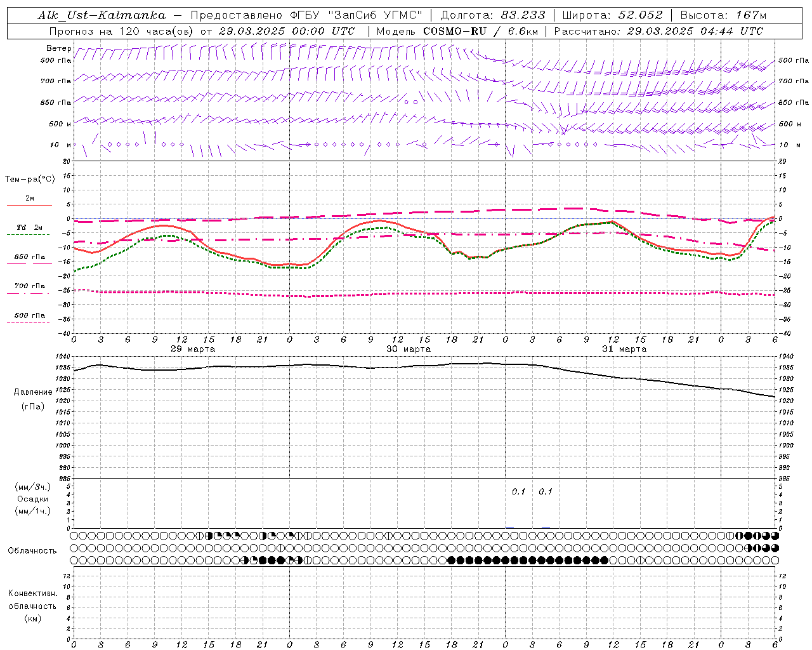Click the right-side 10 м wind label
The height and width of the screenshot is (650, 812).
coord(789,145)
